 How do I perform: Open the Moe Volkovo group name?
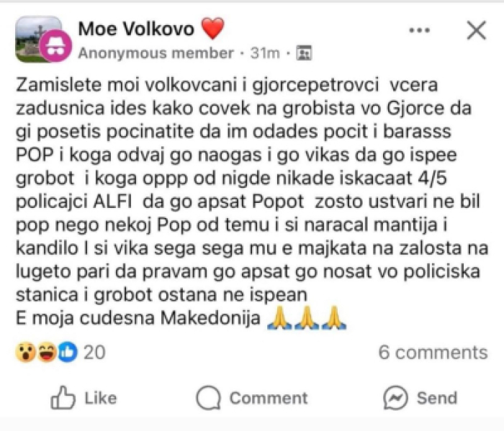[135, 29]
